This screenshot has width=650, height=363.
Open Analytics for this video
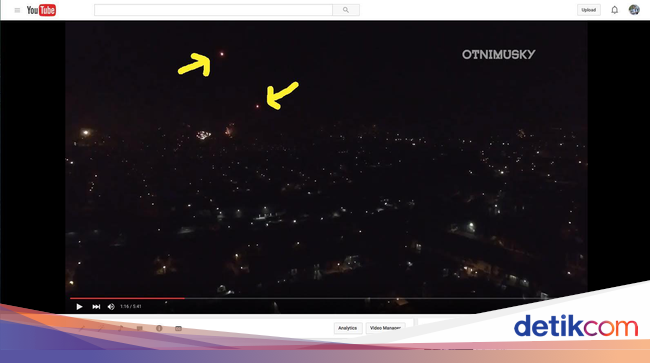347,328
